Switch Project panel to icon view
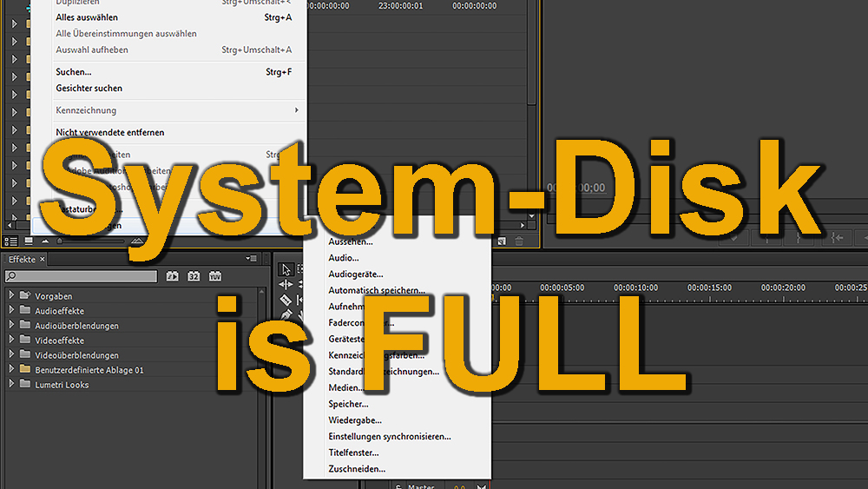Screen dimensions: 868x489 point(29,241)
